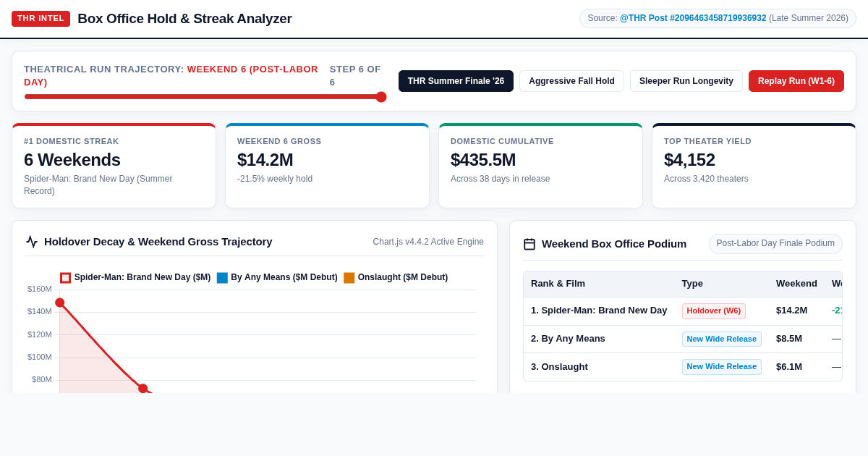868x456 pixels.
Task: Click the calendar icon beside Weekend Box Office Podium
Action: pos(529,244)
